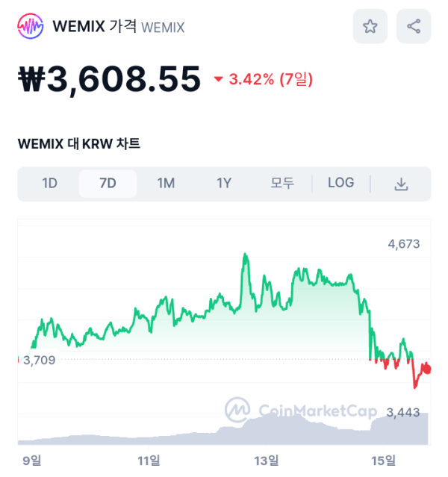Add WEMIX to watchlist with star icon
This screenshot has height=477, width=448.
click(370, 26)
